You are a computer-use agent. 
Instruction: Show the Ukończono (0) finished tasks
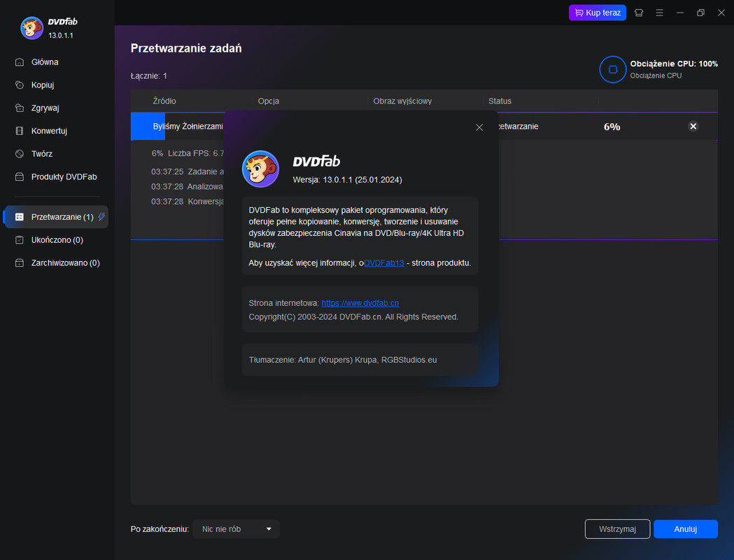[57, 239]
